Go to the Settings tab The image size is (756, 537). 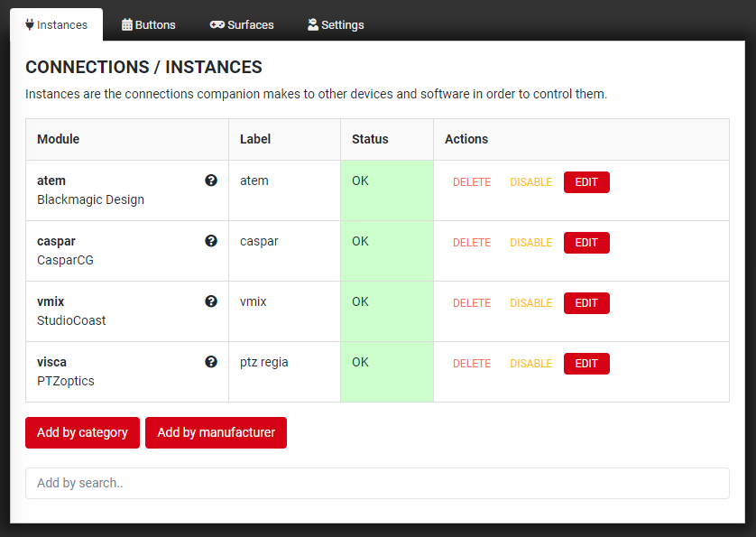coord(336,24)
